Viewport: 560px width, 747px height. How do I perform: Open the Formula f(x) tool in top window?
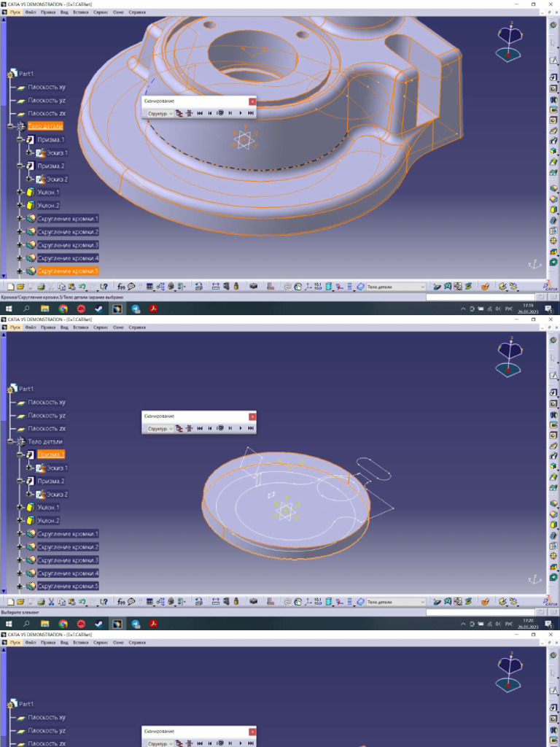(x=121, y=287)
